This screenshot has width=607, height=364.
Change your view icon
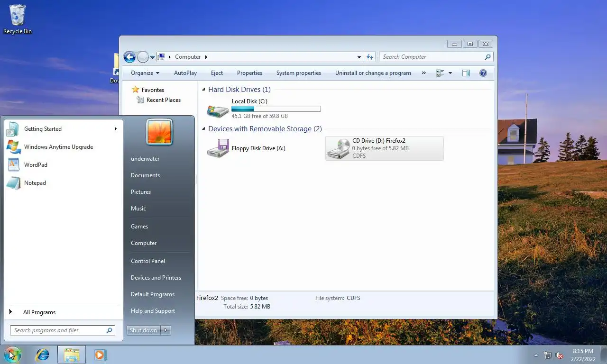440,73
